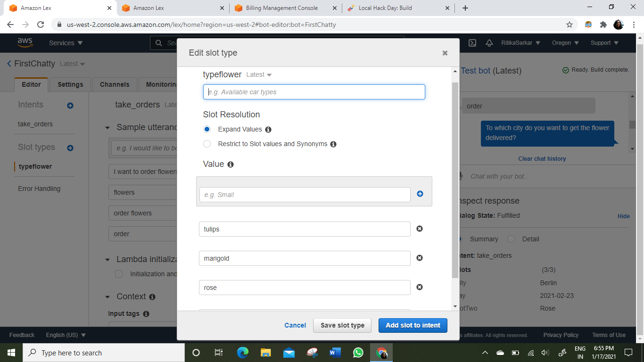Click Add slot to intent button
This screenshot has width=644, height=362.
413,325
